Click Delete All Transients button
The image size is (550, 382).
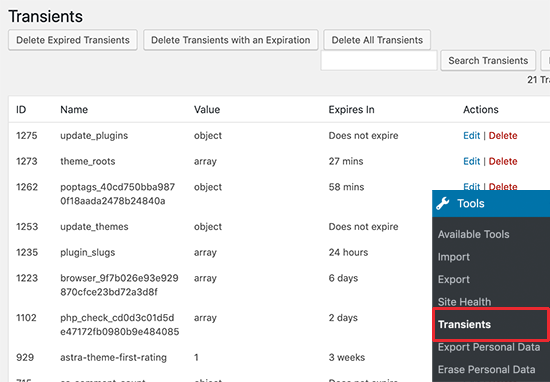[x=377, y=40]
